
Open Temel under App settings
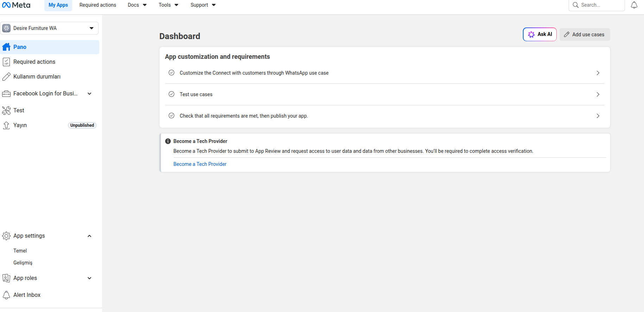tap(20, 251)
